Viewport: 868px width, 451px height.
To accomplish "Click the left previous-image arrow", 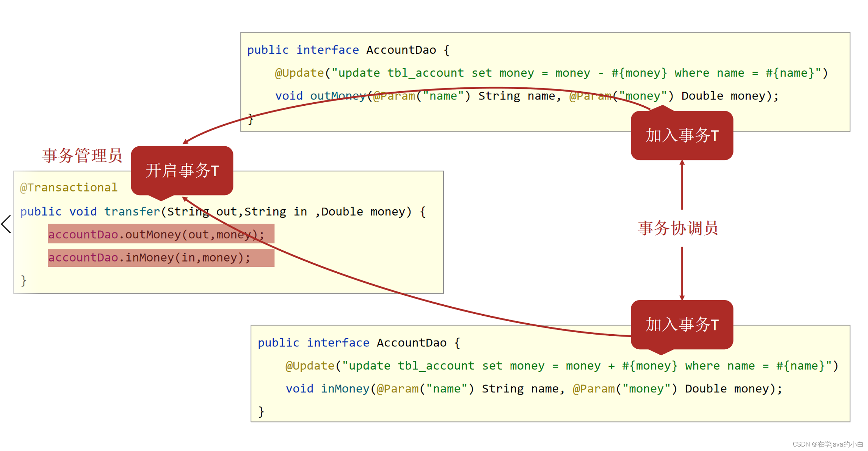I will pyautogui.click(x=6, y=224).
